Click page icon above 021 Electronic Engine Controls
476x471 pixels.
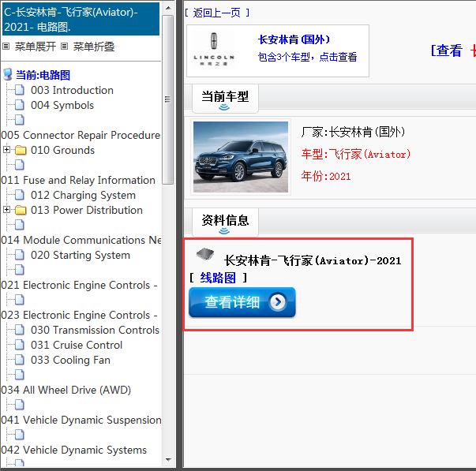coord(20,270)
